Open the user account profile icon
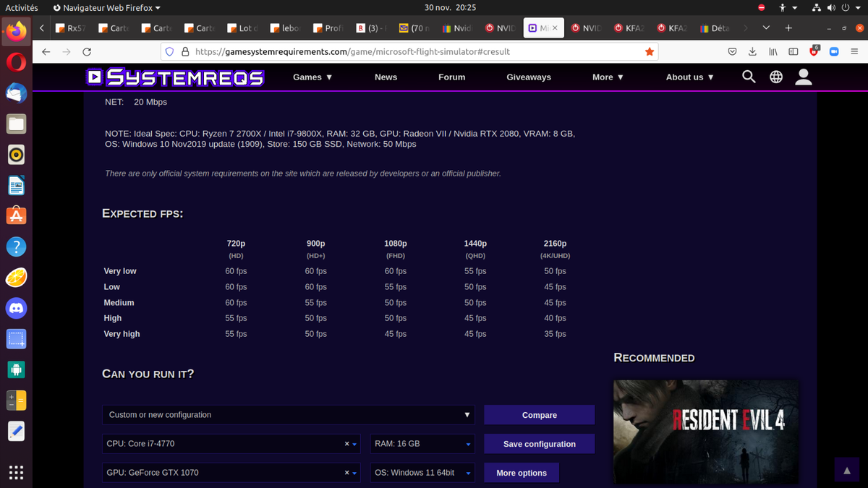 pyautogui.click(x=804, y=77)
